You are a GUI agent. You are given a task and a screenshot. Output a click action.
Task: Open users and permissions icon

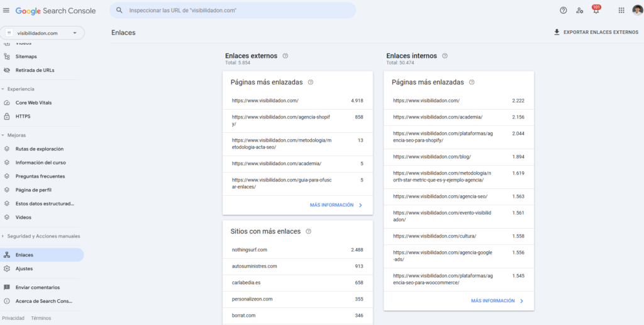click(x=579, y=10)
